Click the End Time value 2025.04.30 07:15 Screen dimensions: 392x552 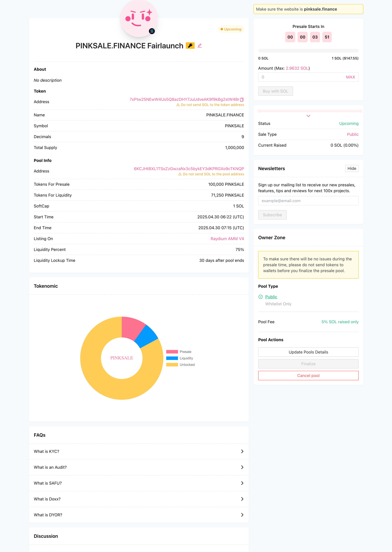point(221,228)
